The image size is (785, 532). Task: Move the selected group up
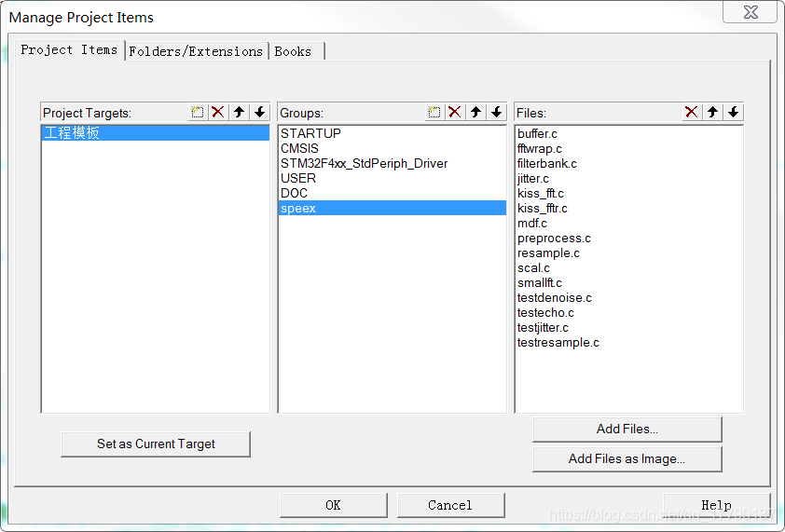[x=475, y=112]
